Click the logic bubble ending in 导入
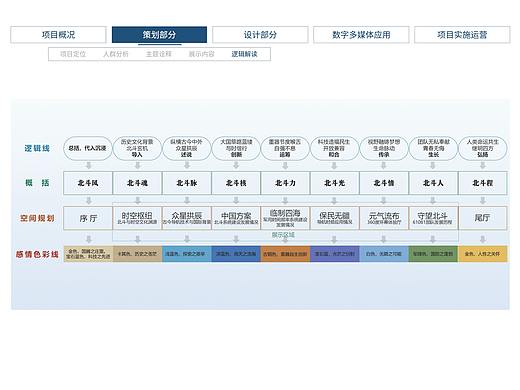Screen dimensions: 520x390 point(137,148)
